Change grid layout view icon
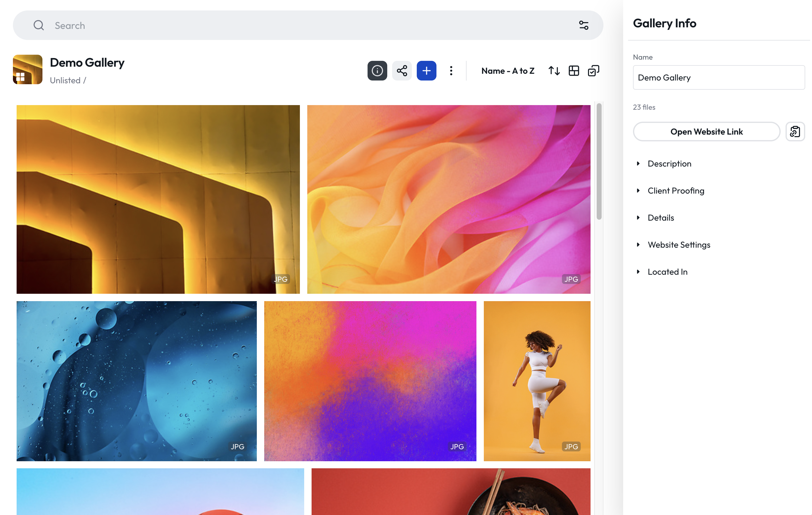The width and height of the screenshot is (812, 515). coord(574,71)
